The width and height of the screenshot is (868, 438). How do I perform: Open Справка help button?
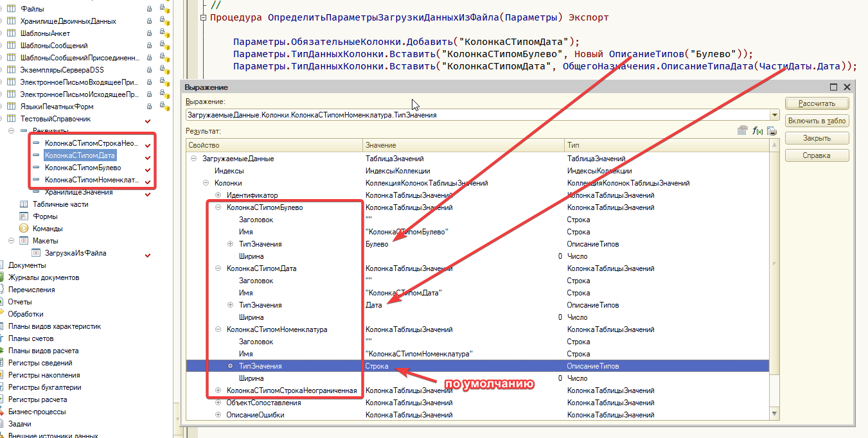click(817, 155)
